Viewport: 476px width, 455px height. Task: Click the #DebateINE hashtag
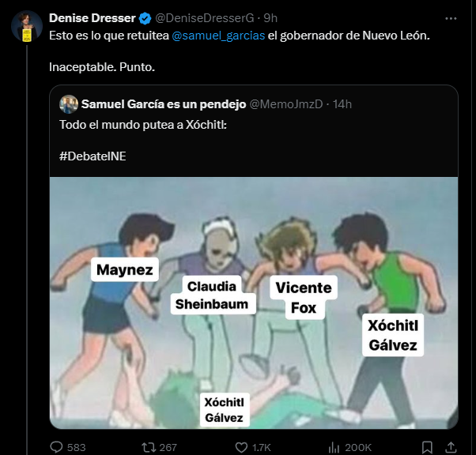point(93,156)
